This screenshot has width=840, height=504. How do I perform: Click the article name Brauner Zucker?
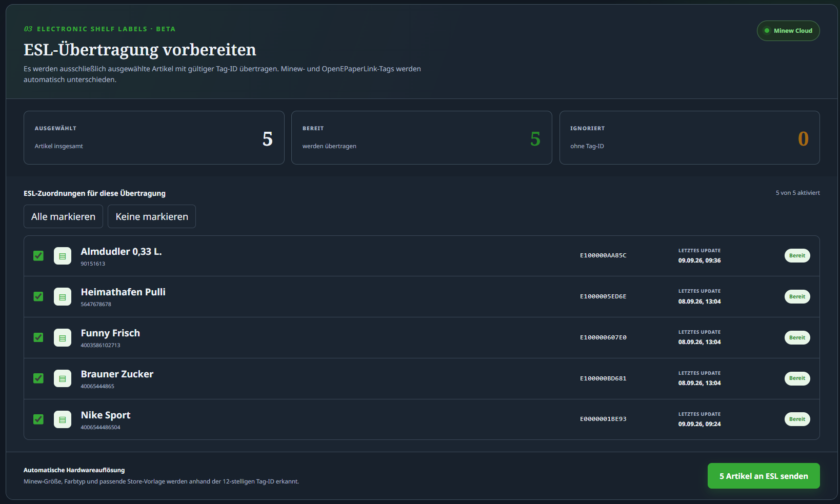click(x=117, y=374)
